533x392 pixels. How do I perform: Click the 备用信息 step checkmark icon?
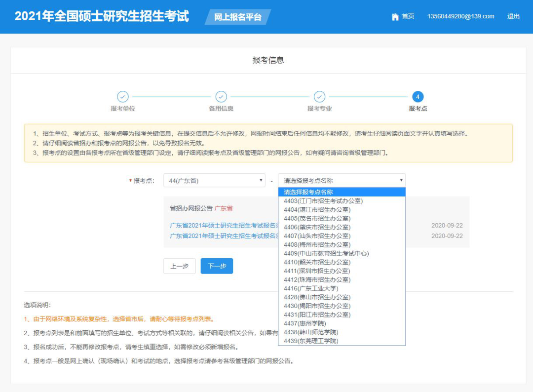(x=221, y=97)
